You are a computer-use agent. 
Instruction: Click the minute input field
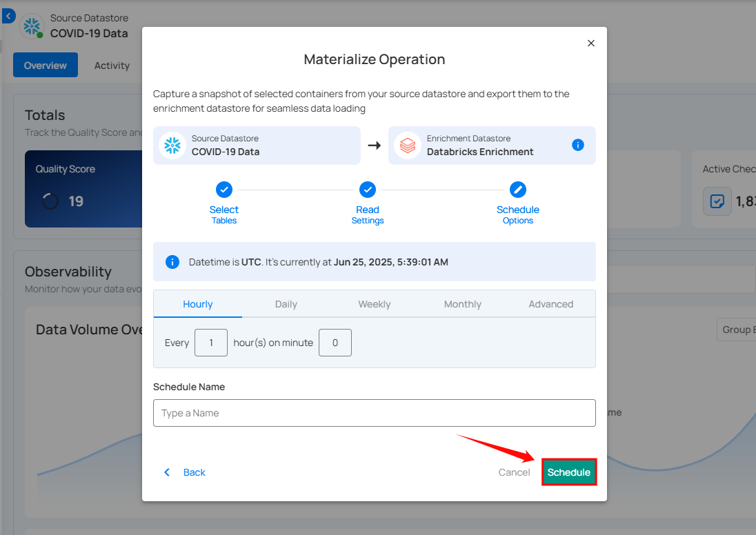pos(335,343)
